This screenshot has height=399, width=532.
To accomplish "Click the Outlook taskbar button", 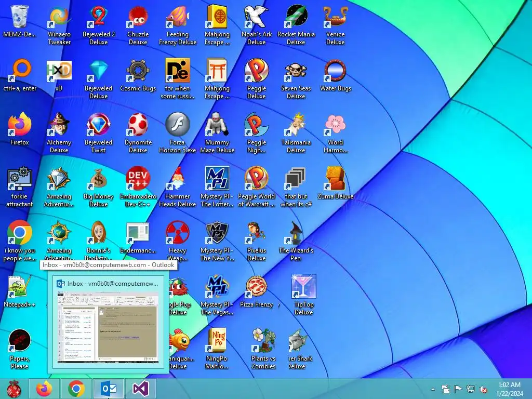I will [x=109, y=389].
